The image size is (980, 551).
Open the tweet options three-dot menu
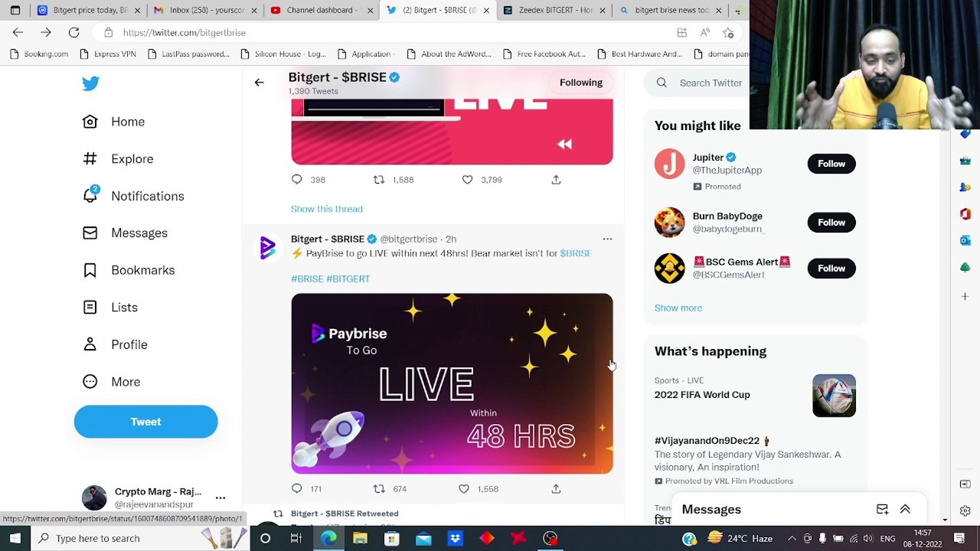(607, 240)
